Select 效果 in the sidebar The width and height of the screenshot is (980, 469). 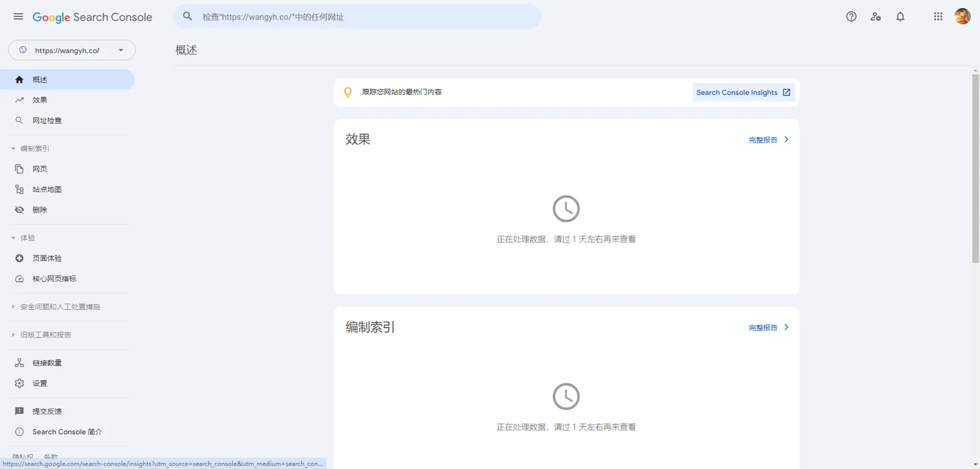click(x=40, y=100)
